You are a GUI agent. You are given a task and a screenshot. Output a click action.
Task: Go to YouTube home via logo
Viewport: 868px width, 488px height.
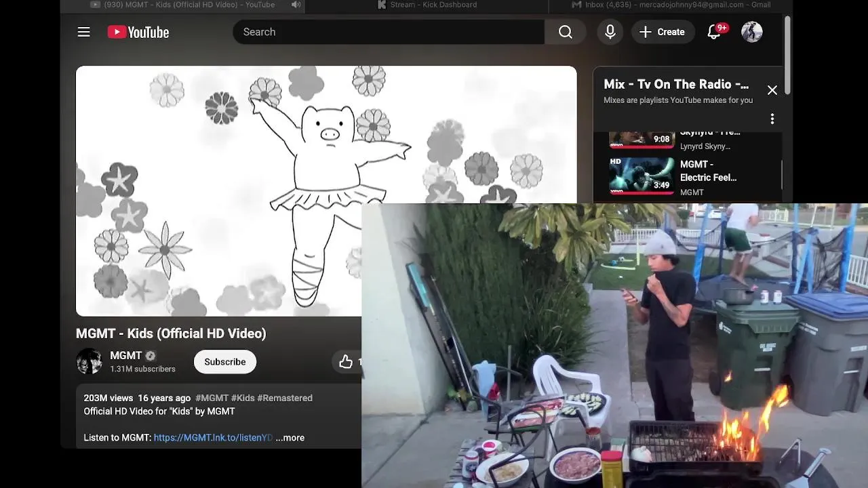(x=138, y=32)
